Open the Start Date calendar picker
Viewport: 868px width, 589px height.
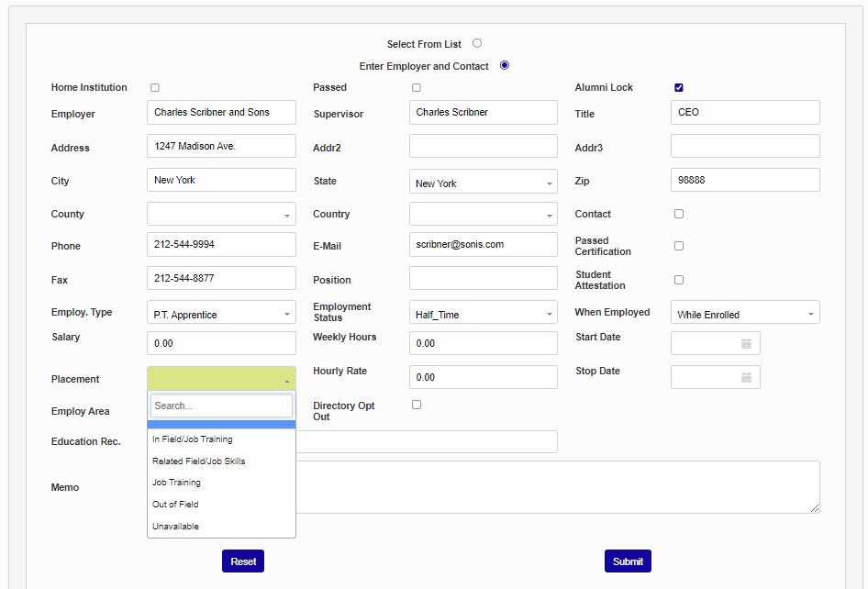click(746, 343)
